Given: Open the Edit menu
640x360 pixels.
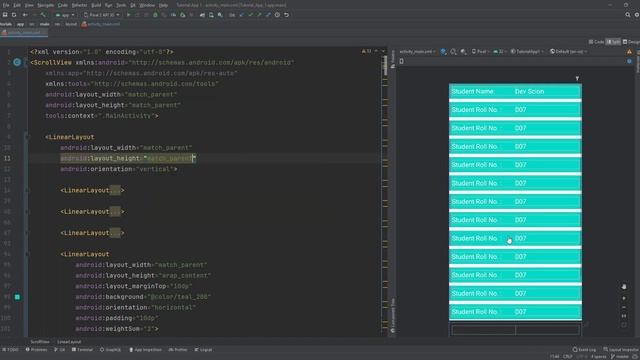Looking at the screenshot, I should pos(17,5).
